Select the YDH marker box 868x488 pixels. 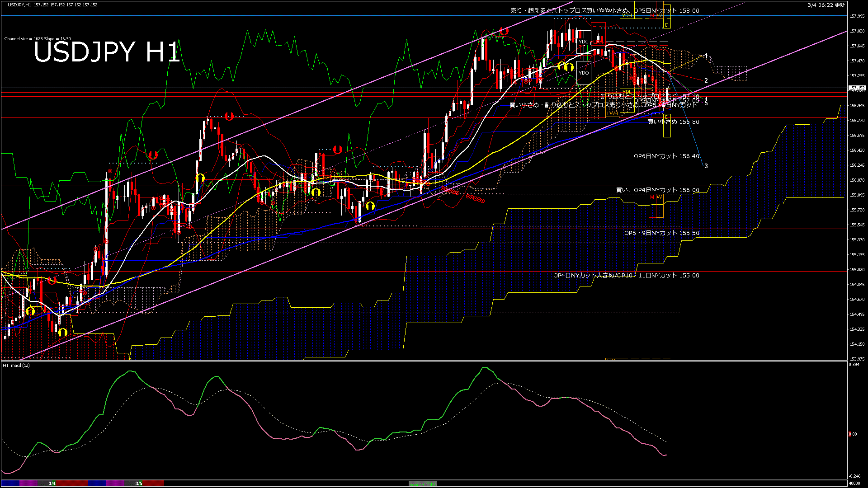pyautogui.click(x=627, y=15)
